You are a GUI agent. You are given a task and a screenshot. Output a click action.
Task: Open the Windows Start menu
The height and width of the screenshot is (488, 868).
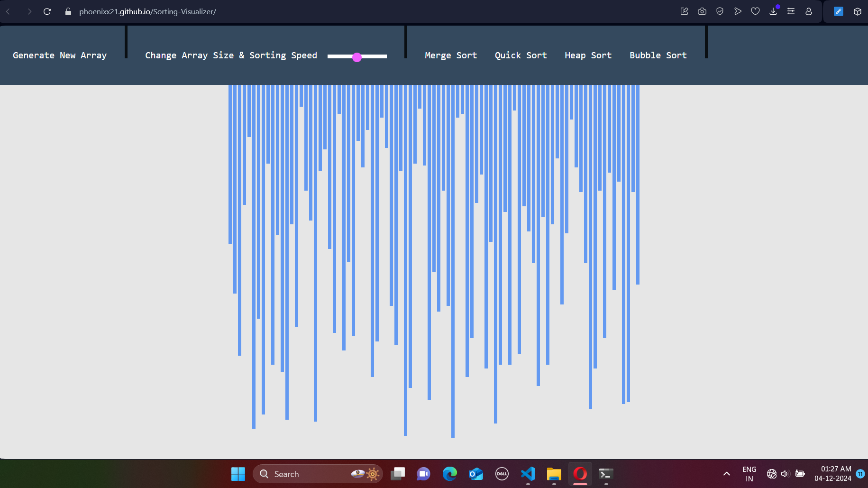(238, 474)
